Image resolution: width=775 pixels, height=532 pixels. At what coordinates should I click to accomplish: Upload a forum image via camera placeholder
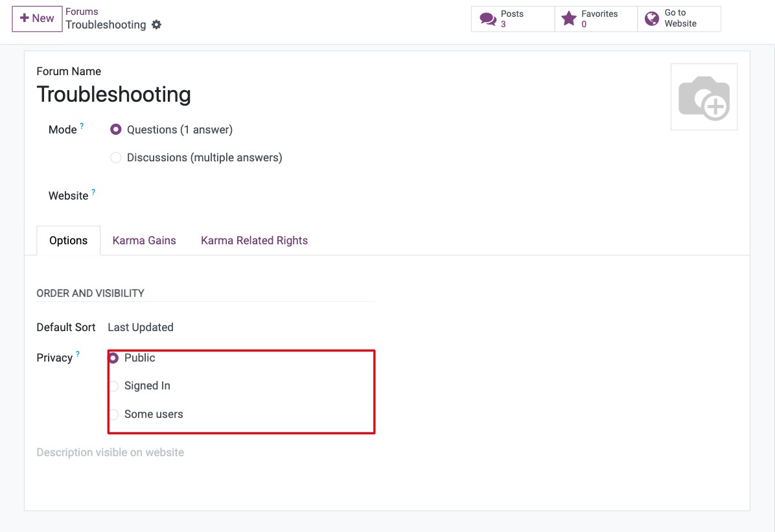point(704,97)
